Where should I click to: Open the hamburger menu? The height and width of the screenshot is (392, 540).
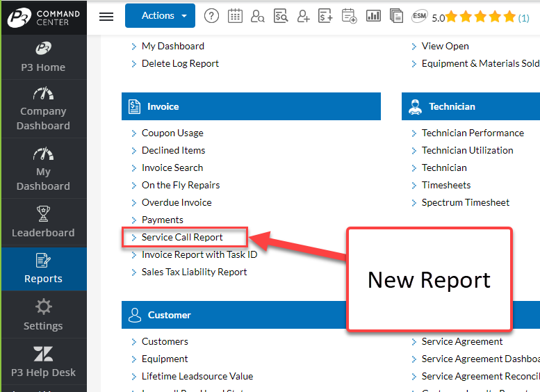pos(106,16)
